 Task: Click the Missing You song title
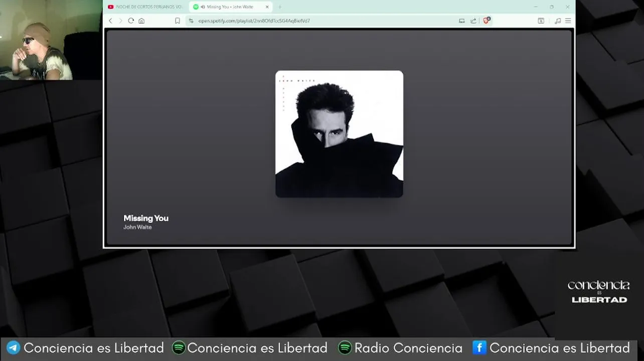pos(146,218)
